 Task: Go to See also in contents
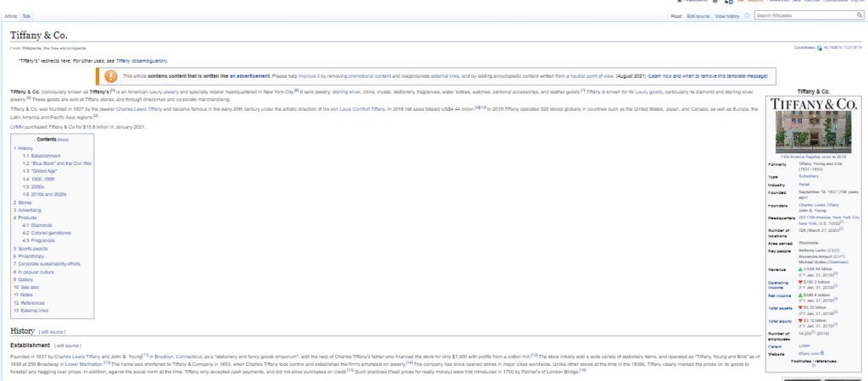tap(26, 288)
